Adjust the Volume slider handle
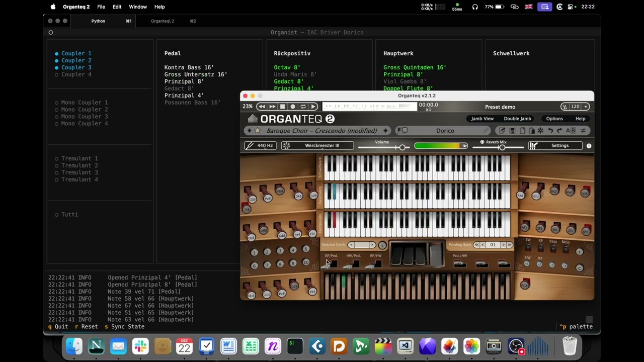The width and height of the screenshot is (644, 362). (401, 147)
